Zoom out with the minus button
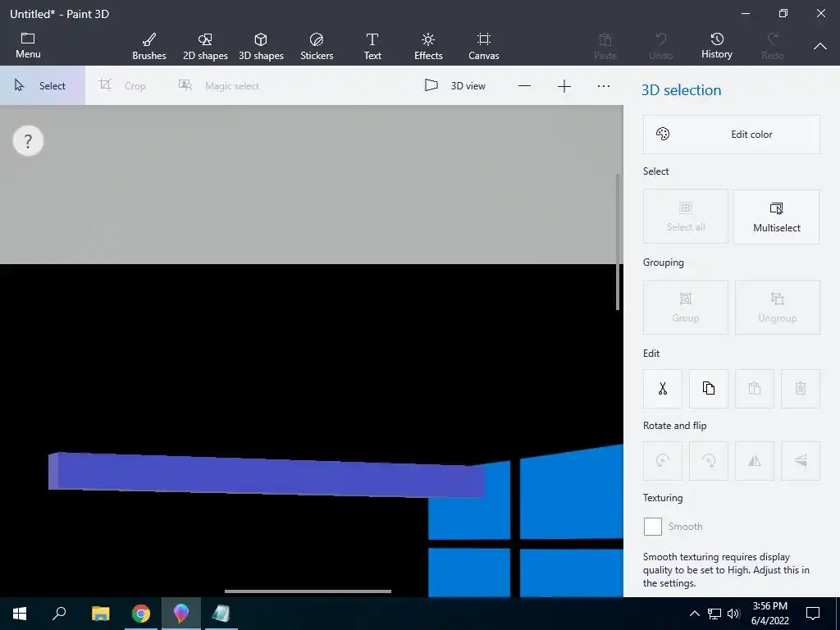This screenshot has width=840, height=630. pos(524,85)
